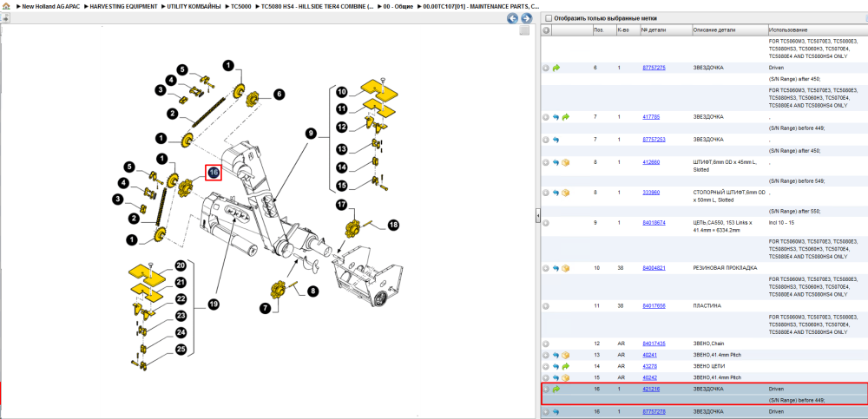Image resolution: width=868 pixels, height=419 pixels.
Task: Click the add-all plus icon in table header
Action: (x=546, y=30)
